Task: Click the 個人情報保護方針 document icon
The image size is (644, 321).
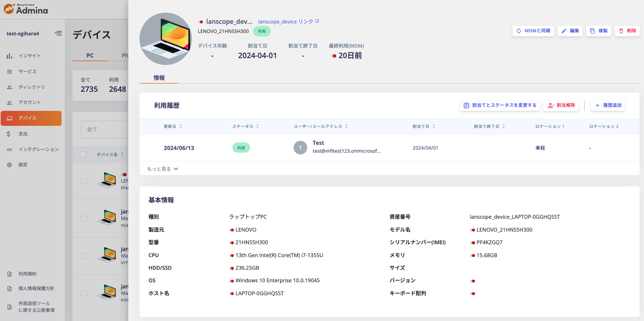Action: 9,288
